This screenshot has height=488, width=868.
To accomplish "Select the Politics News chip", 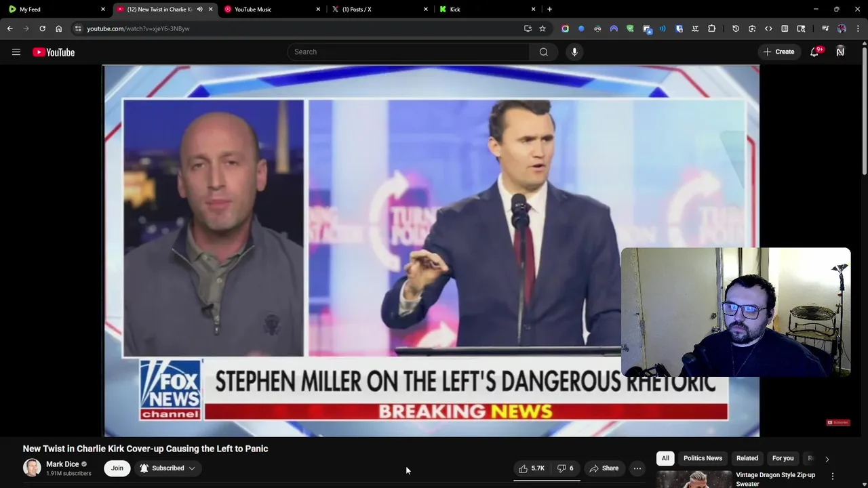I will pyautogui.click(x=703, y=458).
